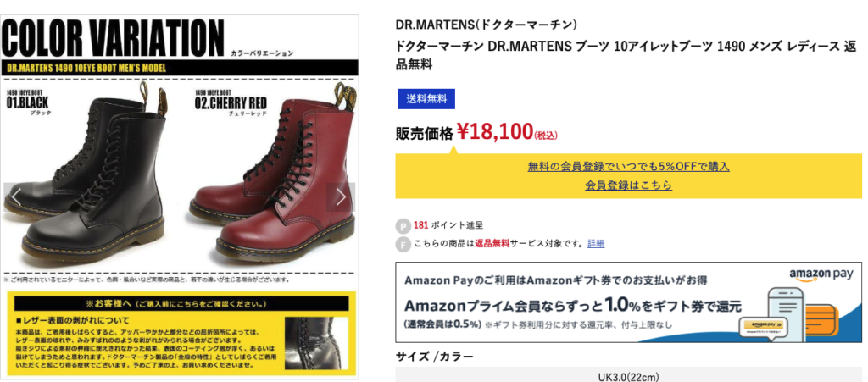
Task: Click the P points icon
Action: 403,226
